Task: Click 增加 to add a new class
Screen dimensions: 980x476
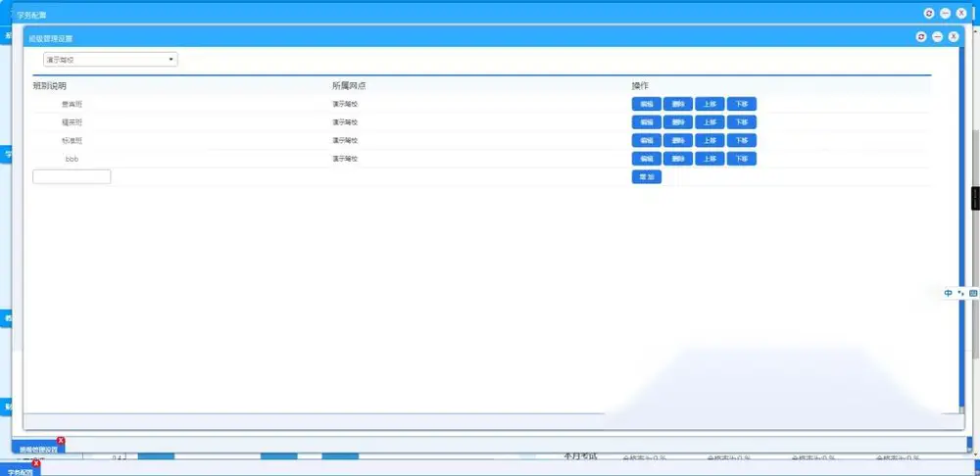Action: pos(646,176)
